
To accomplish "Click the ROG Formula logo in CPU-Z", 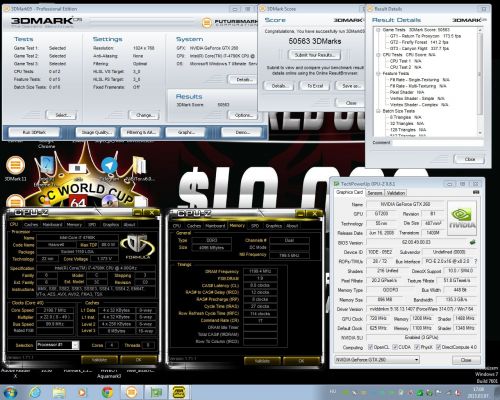I will coord(137,247).
